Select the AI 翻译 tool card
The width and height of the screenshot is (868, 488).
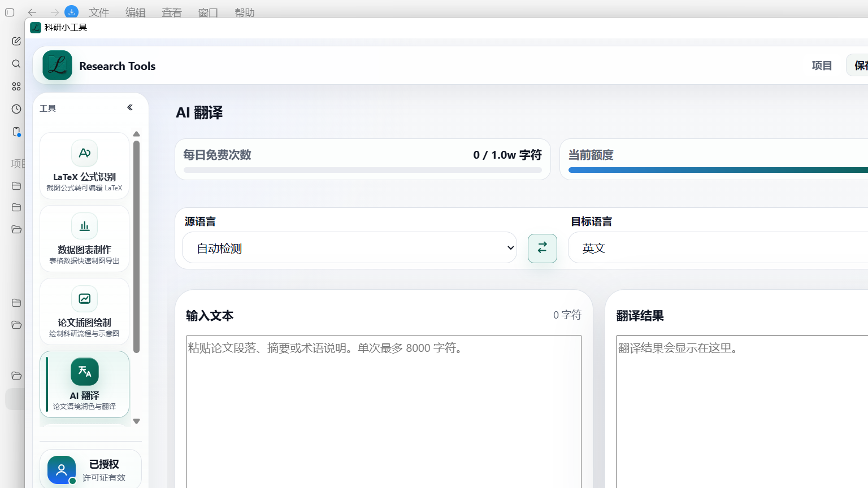84,384
